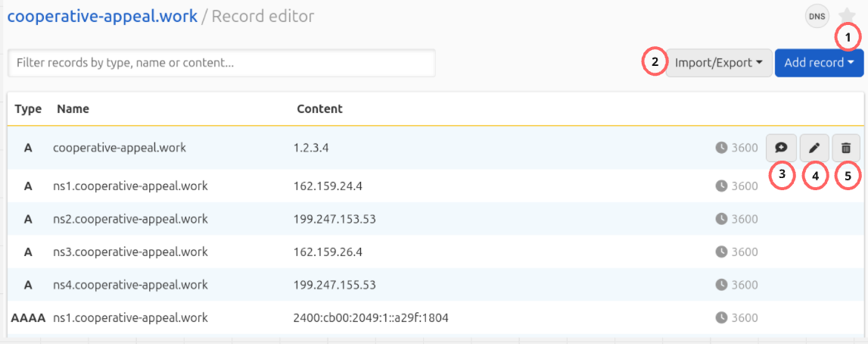868x344 pixels.
Task: Select the ns3.cooperative-appeal.work record name
Action: click(130, 252)
